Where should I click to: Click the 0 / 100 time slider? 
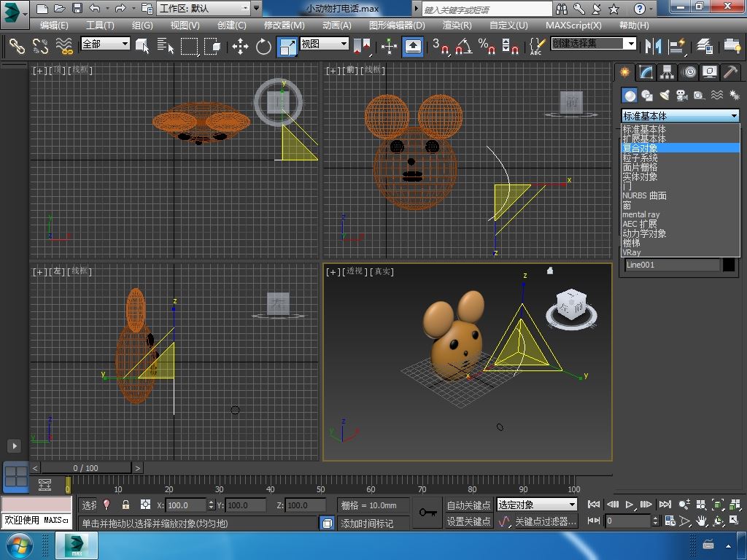86,468
